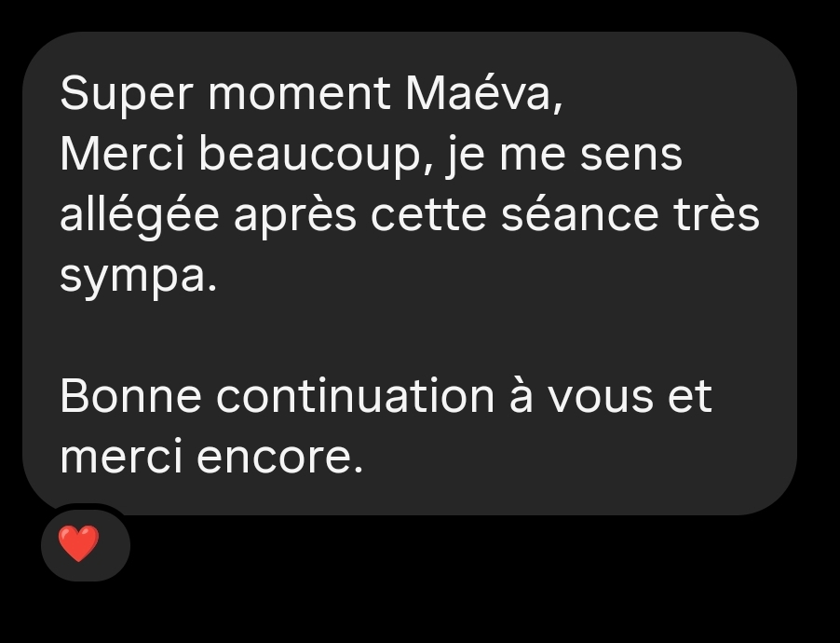Open the reaction pill under the message
840x643 pixels.
tap(86, 545)
